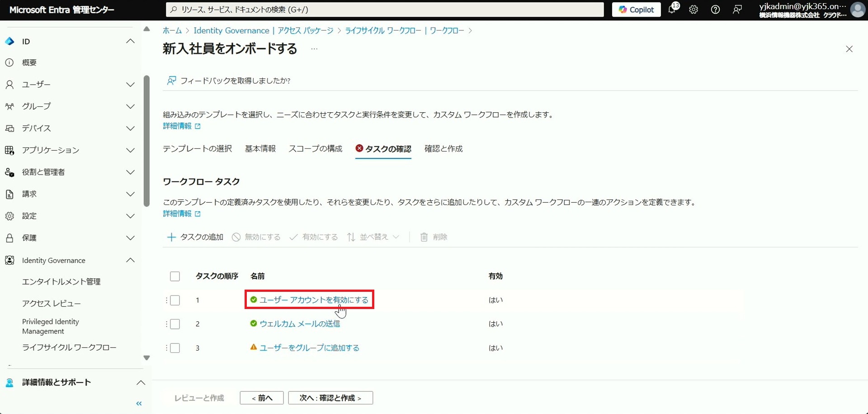Image resolution: width=868 pixels, height=414 pixels.
Task: Click 詳細情報 link under ワークフロー タスク
Action: 181,214
